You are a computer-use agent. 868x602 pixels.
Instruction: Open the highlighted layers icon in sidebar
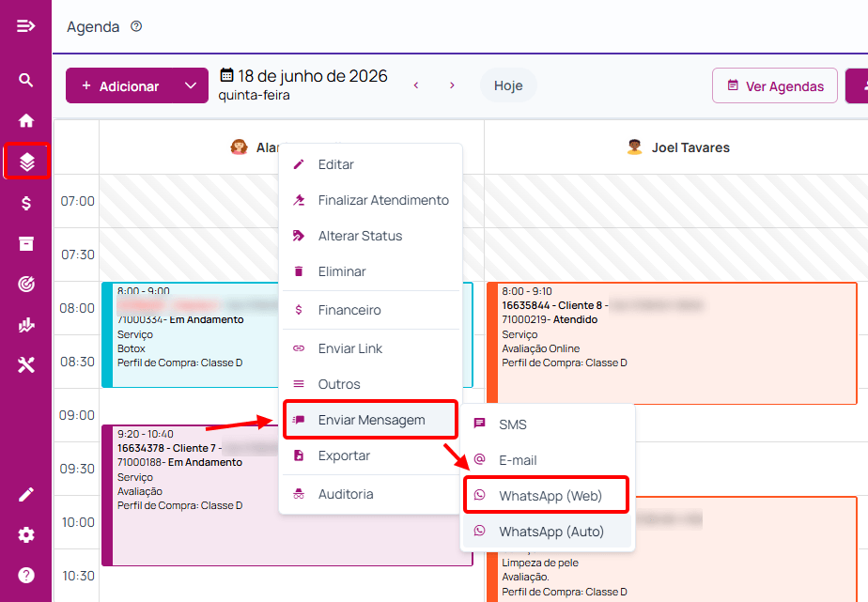[x=26, y=162]
